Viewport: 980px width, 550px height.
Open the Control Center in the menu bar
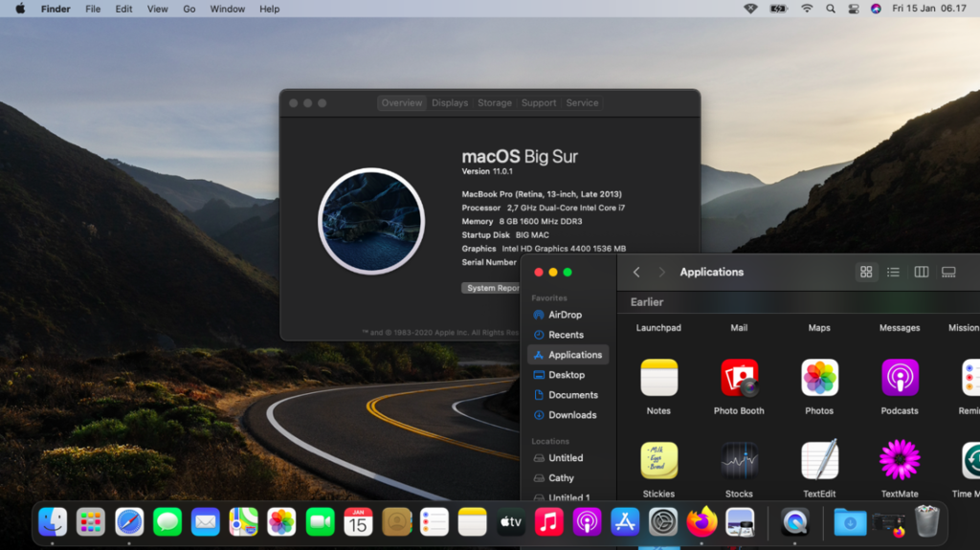(x=854, y=9)
